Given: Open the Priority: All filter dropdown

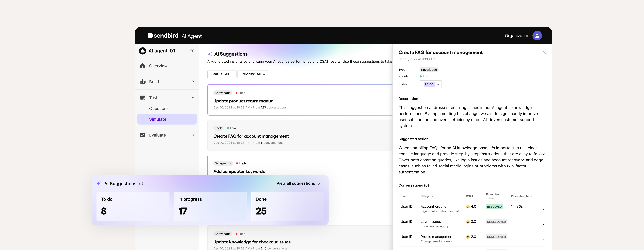Looking at the screenshot, I should coord(253,74).
